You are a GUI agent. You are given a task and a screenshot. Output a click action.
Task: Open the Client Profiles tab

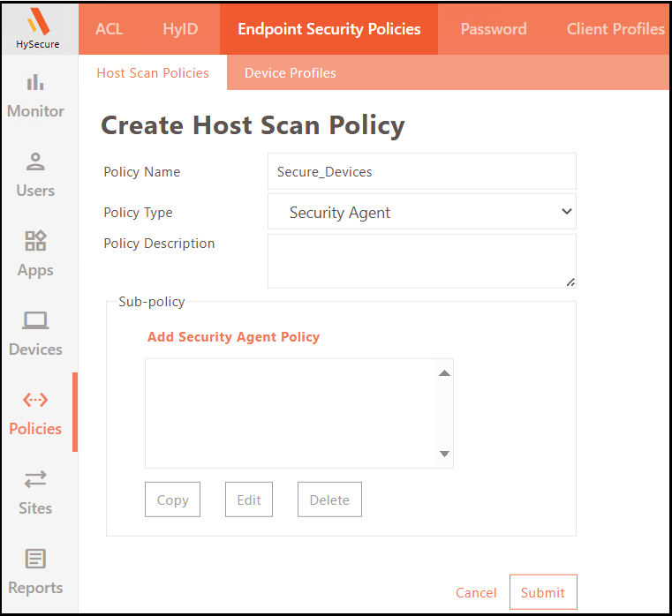coord(615,29)
